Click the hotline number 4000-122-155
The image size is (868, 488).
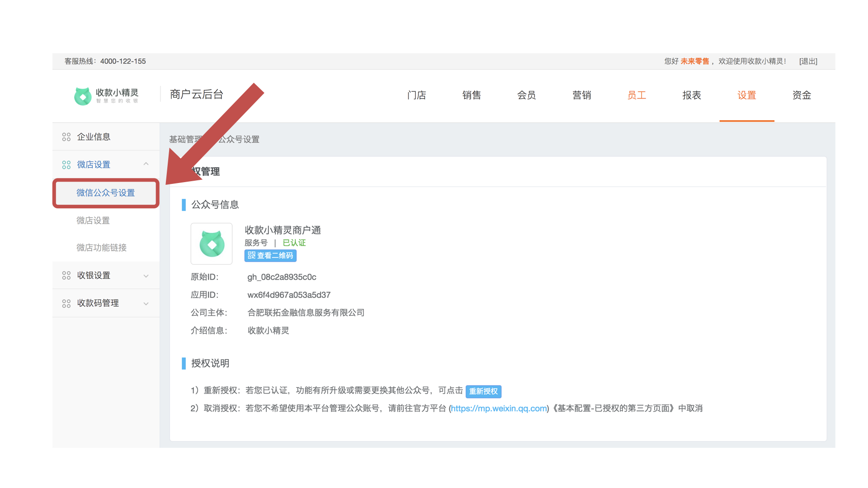[x=123, y=61]
